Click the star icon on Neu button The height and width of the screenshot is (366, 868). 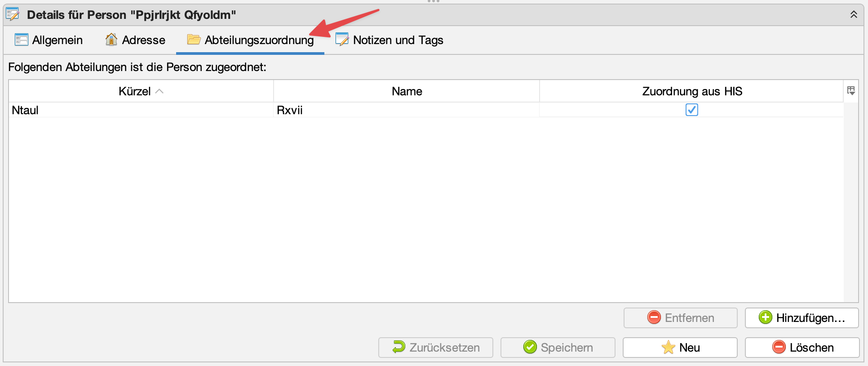[x=668, y=347]
